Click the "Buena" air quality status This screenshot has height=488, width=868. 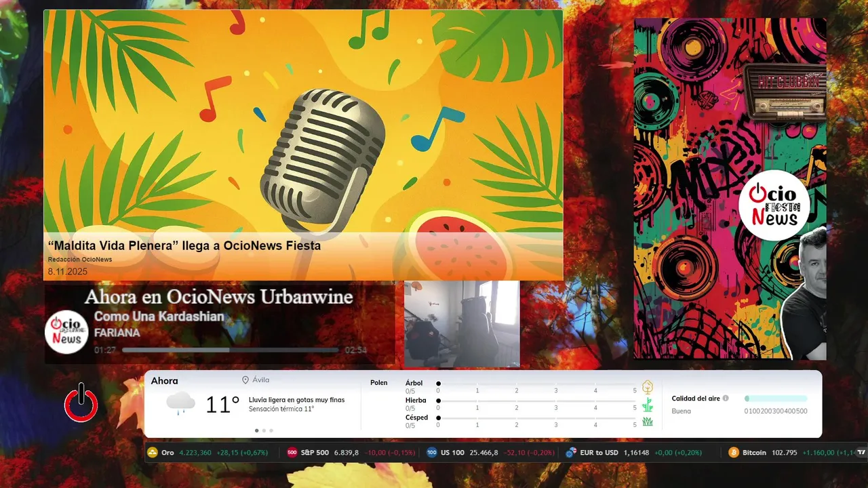[682, 411]
